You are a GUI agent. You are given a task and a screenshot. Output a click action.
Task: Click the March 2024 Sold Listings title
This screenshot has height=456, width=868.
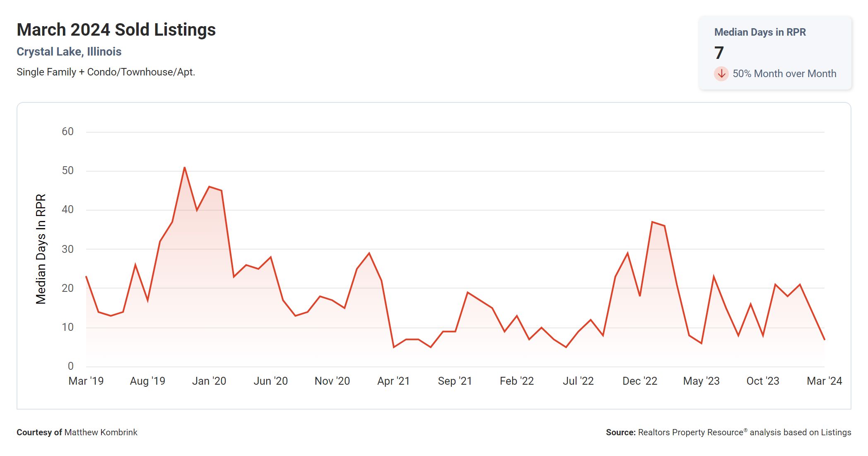[x=116, y=30]
